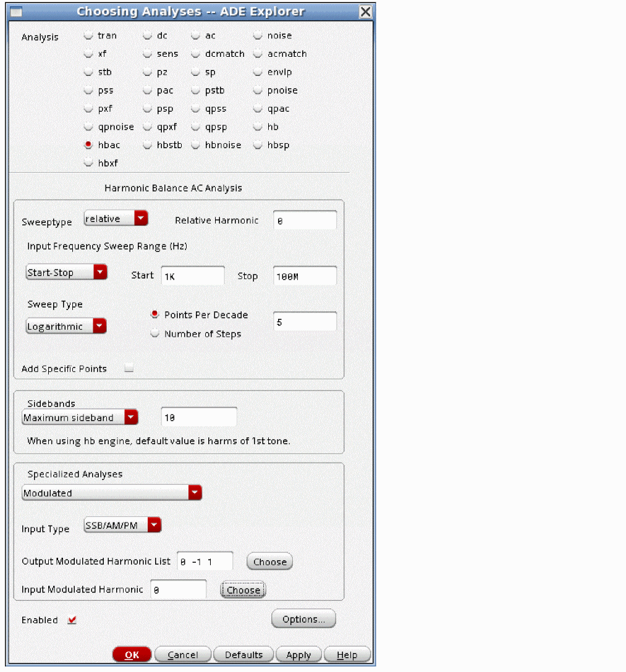Toggle the Enabled checkbox
The width and height of the screenshot is (626, 672).
(72, 619)
